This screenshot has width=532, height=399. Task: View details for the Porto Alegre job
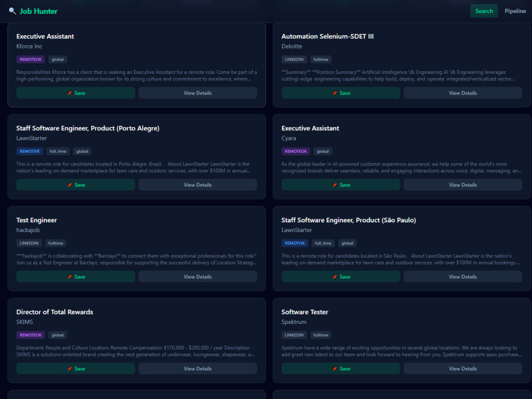click(198, 185)
